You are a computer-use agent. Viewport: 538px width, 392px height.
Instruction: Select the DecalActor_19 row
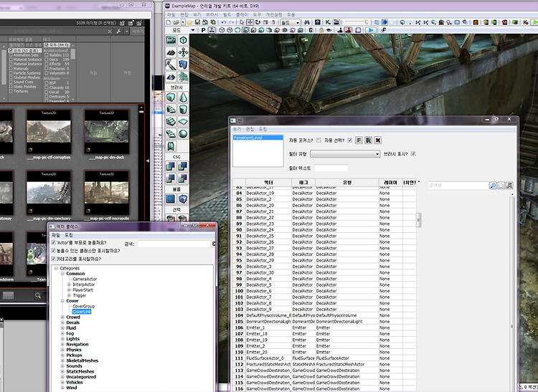tap(324, 193)
